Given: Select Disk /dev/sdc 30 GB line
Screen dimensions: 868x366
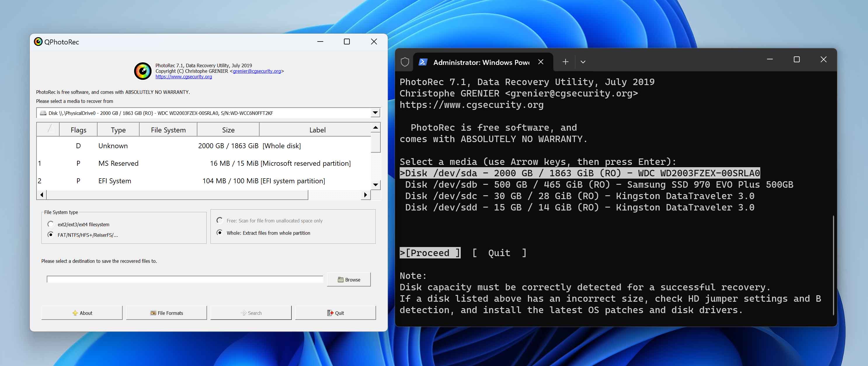Looking at the screenshot, I should click(x=580, y=196).
